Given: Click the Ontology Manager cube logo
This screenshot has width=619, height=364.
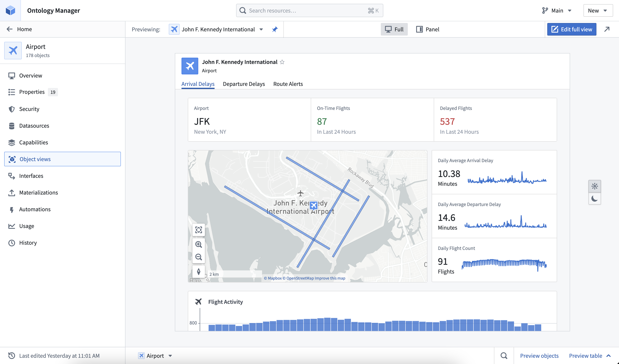Looking at the screenshot, I should pos(10,10).
